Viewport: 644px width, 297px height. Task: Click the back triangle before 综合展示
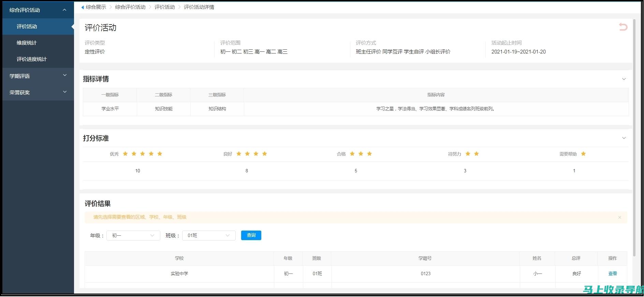(x=83, y=7)
